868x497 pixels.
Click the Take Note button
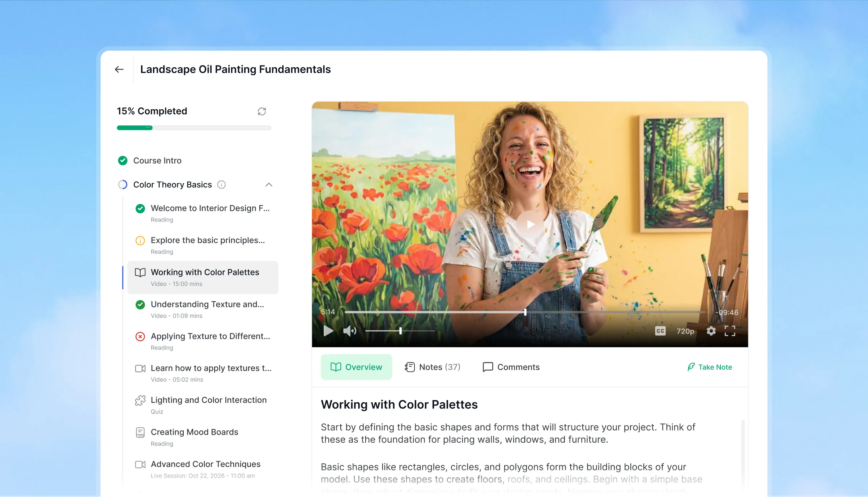[710, 367]
